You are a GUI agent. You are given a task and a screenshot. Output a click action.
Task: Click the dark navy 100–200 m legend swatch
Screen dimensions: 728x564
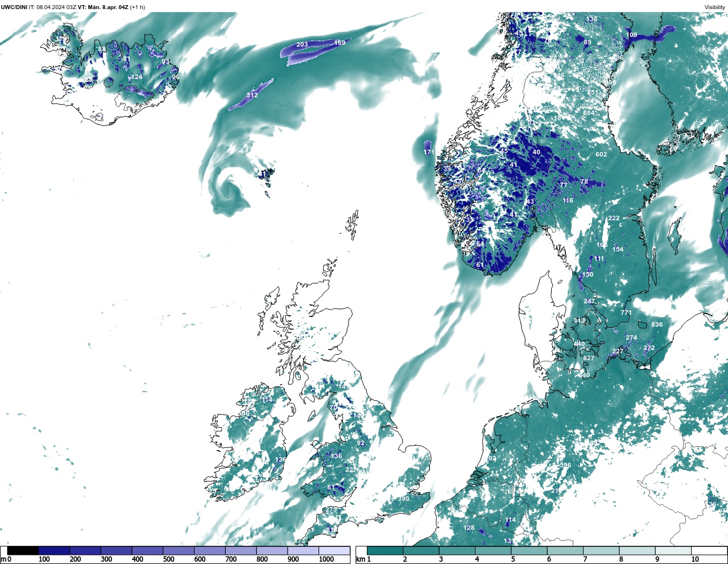coord(54,551)
